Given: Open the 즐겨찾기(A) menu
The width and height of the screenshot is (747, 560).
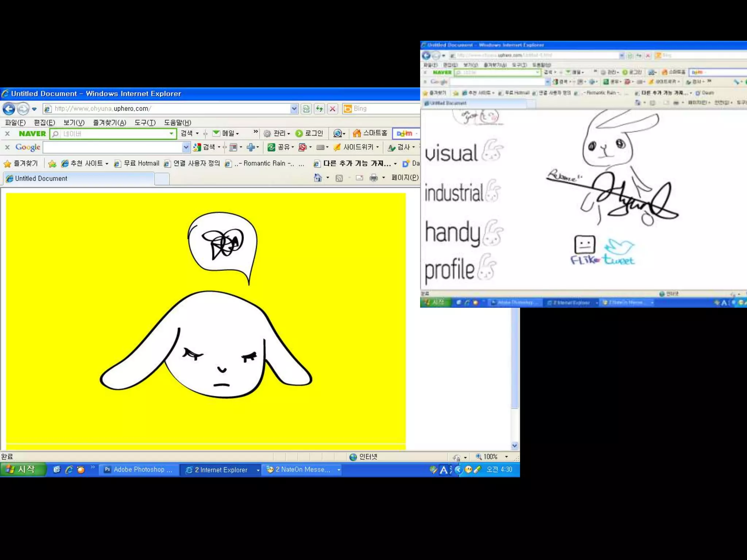Looking at the screenshot, I should [x=109, y=122].
